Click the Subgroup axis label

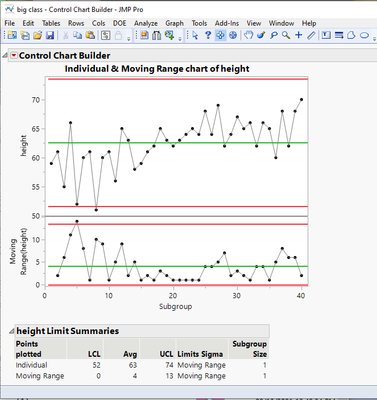[x=175, y=306]
